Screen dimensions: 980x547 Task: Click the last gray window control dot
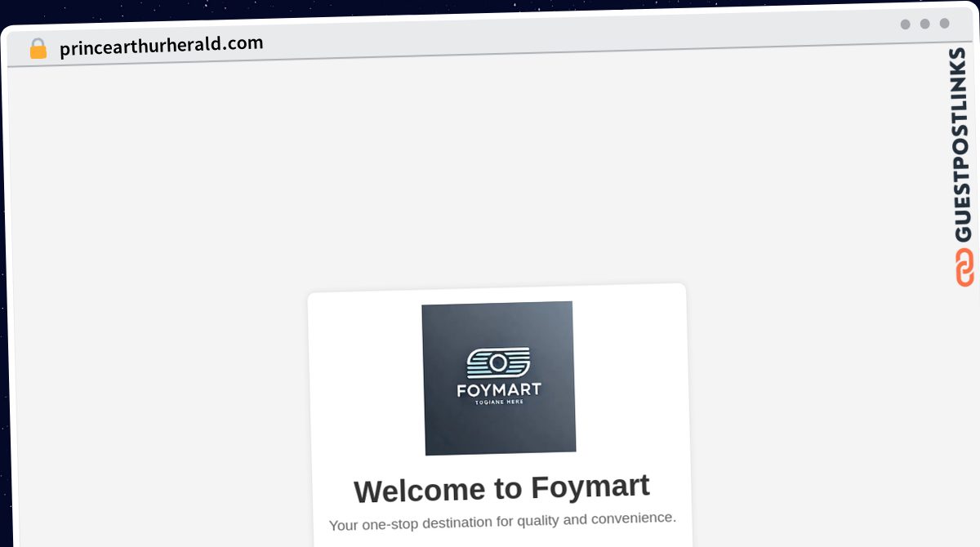click(x=945, y=23)
